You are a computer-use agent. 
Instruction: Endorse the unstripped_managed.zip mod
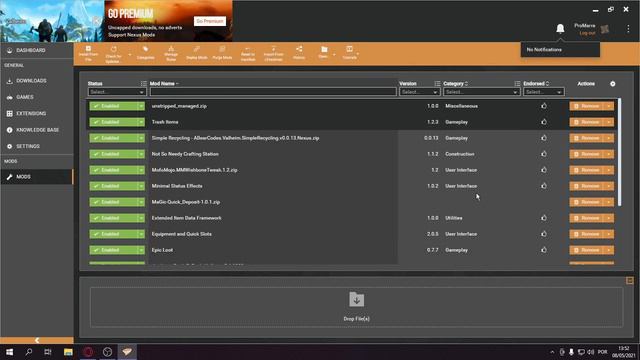pos(544,106)
